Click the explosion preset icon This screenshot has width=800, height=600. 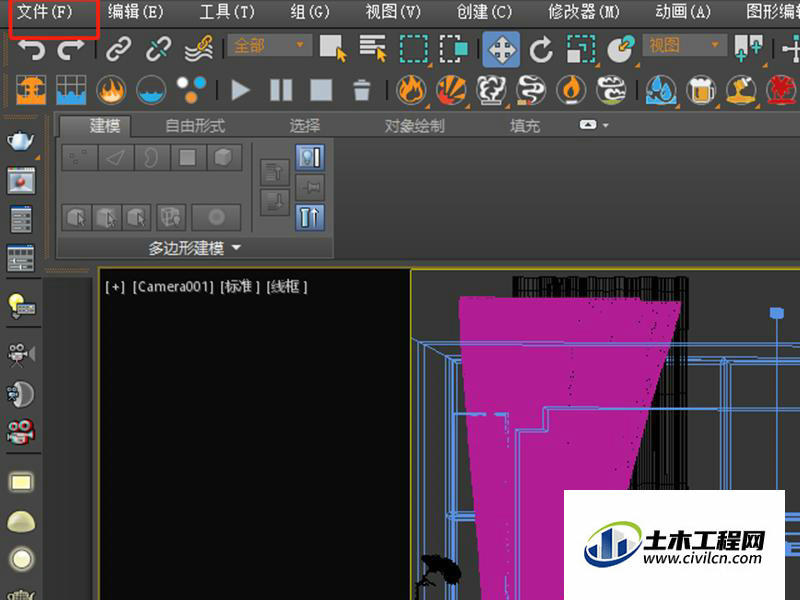(x=452, y=90)
